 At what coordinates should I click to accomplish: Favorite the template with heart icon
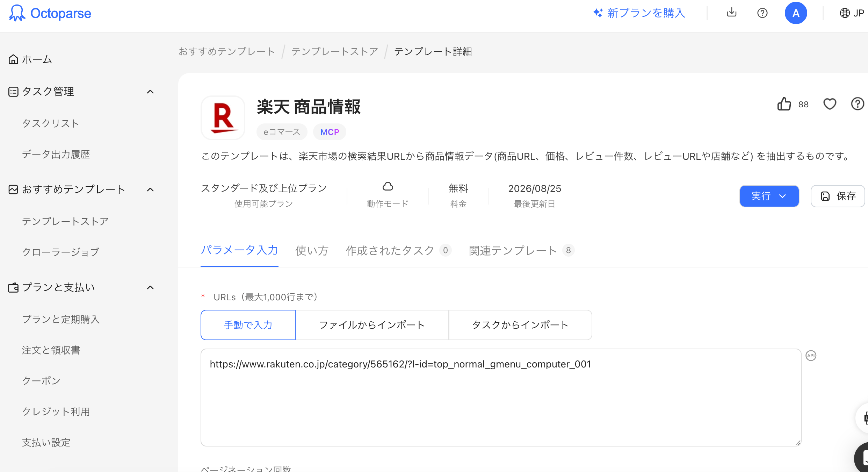(830, 104)
